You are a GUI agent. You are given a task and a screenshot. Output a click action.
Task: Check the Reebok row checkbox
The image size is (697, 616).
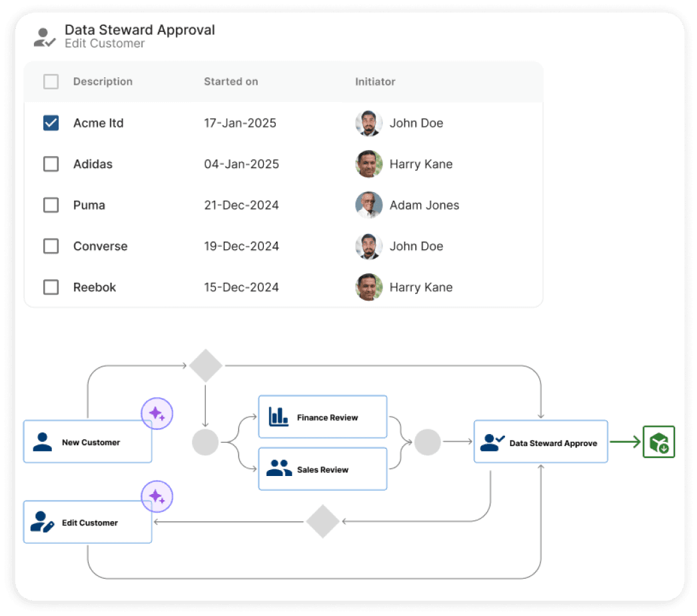(51, 287)
